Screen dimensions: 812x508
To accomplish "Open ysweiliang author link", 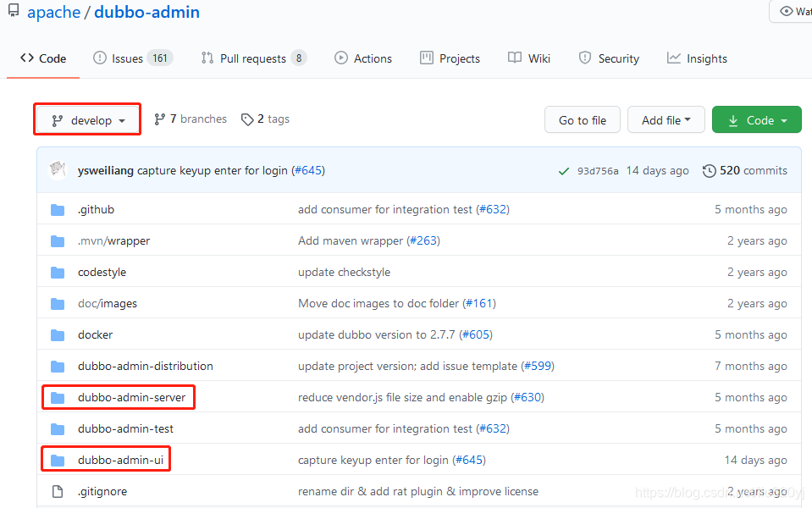I will (106, 170).
